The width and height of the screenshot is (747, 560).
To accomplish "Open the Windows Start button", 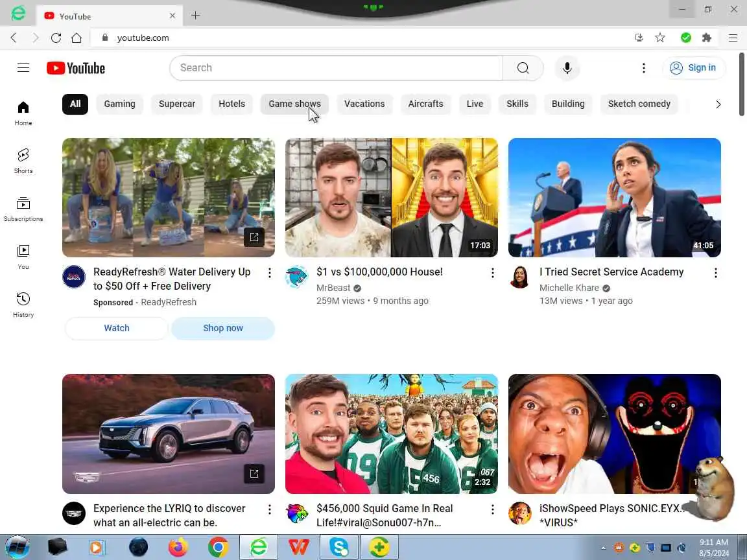I will click(17, 546).
